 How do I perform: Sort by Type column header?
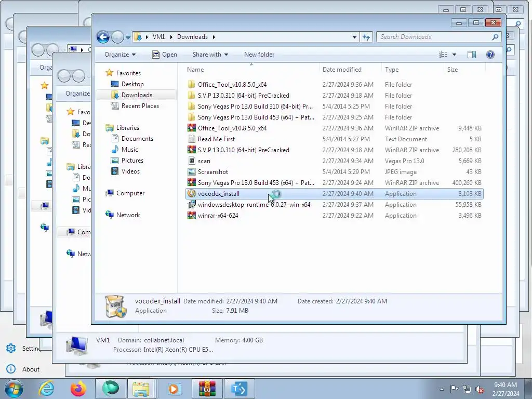(392, 70)
